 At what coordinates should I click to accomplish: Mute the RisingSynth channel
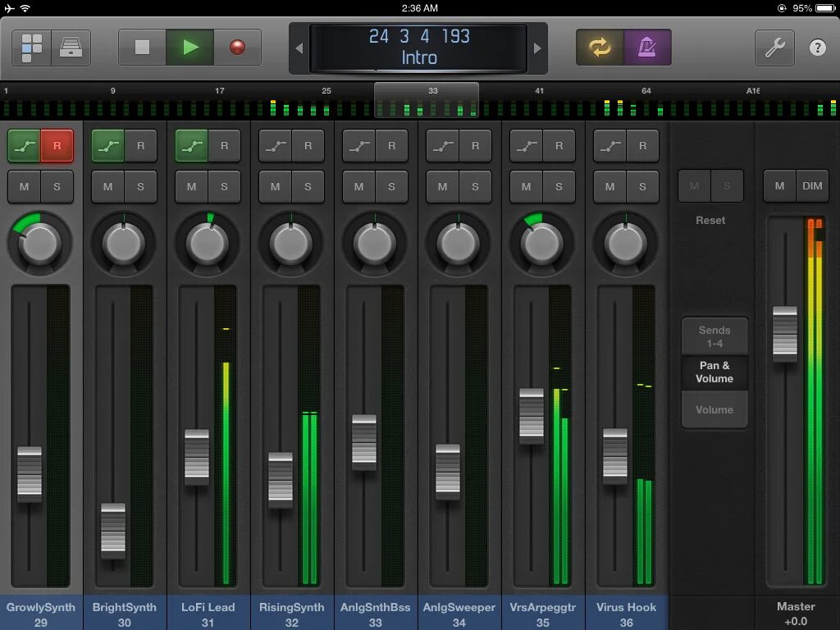275,186
